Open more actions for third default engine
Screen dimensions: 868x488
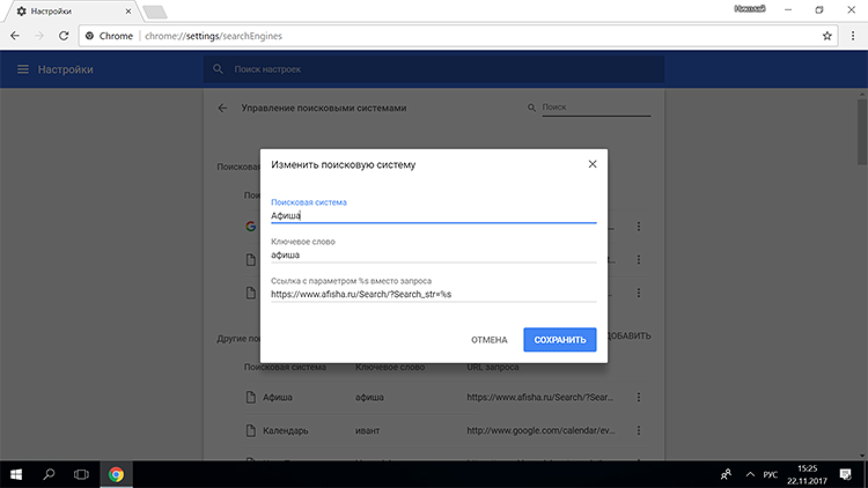click(x=638, y=293)
